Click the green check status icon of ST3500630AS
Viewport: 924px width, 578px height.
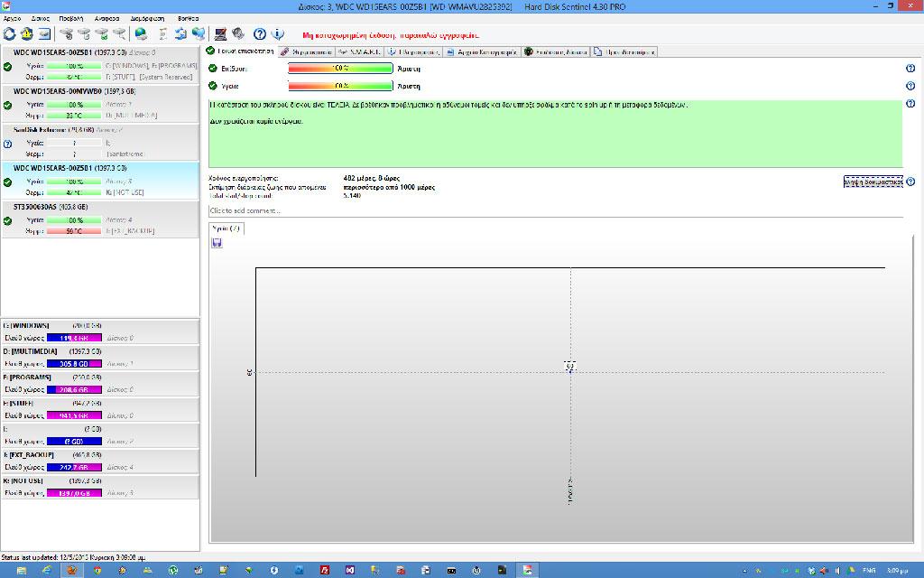7,221
